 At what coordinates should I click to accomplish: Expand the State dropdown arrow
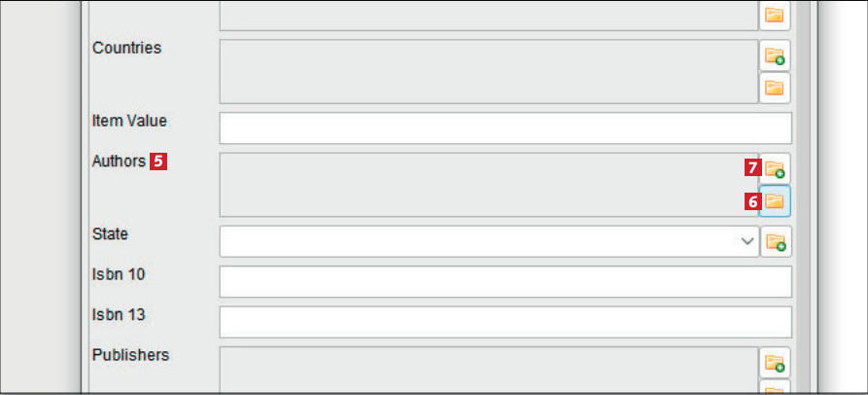(x=746, y=241)
